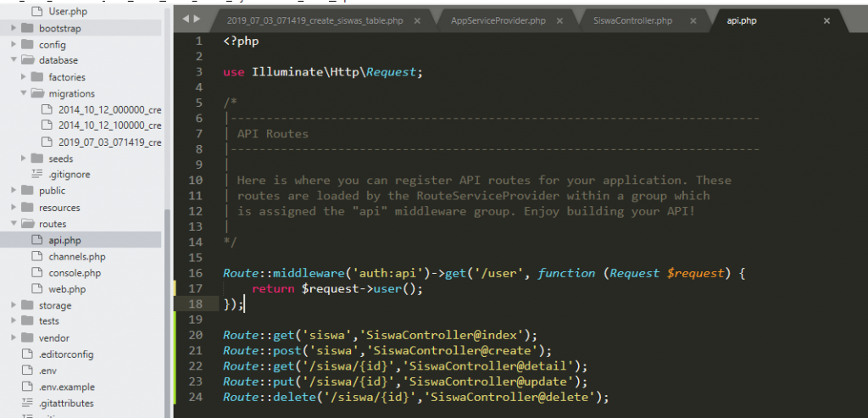
Task: Open the .env.example file
Action: coord(71,387)
